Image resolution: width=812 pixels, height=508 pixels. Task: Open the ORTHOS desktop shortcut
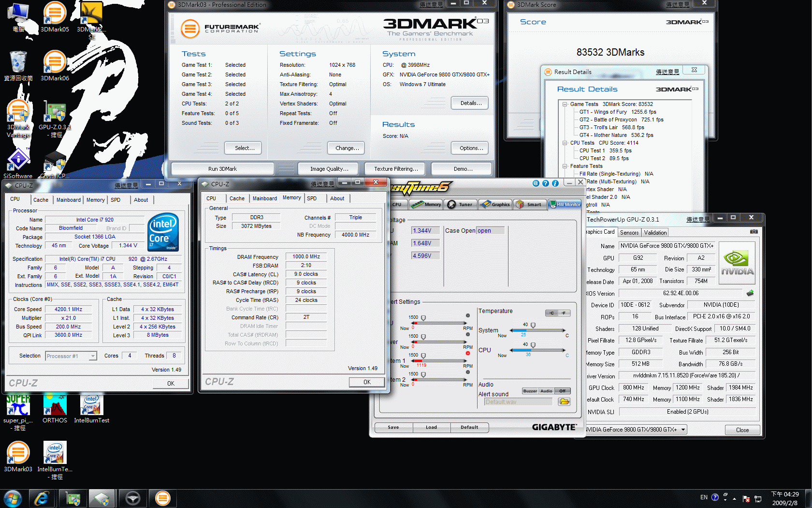coord(55,409)
